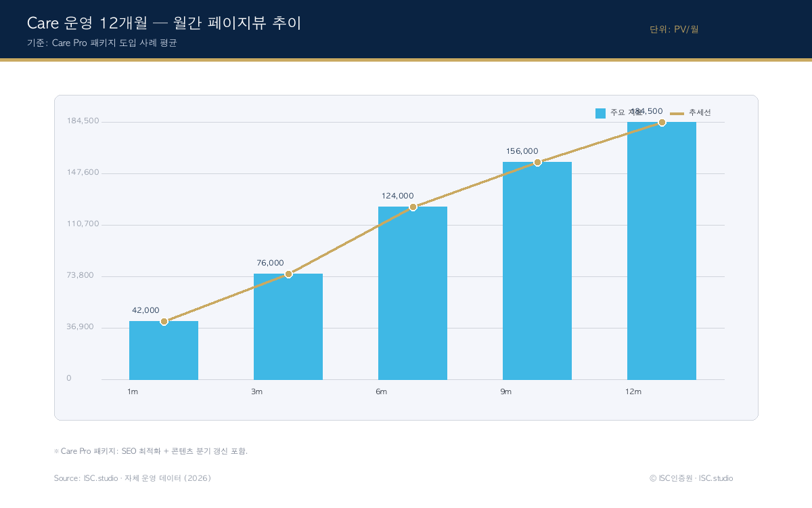Screen dimensions: 812x508
Task: Click the '단위: PV/월' unit label
Action: [674, 29]
